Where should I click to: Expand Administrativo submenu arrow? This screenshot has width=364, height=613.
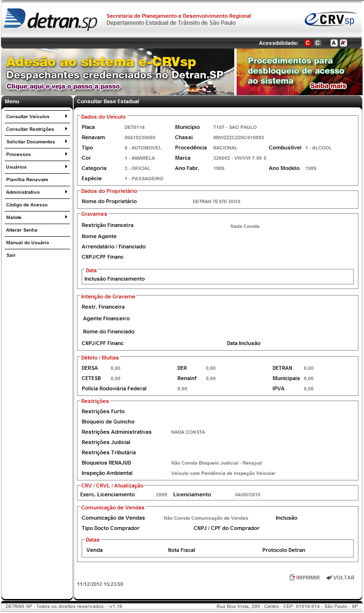[66, 192]
